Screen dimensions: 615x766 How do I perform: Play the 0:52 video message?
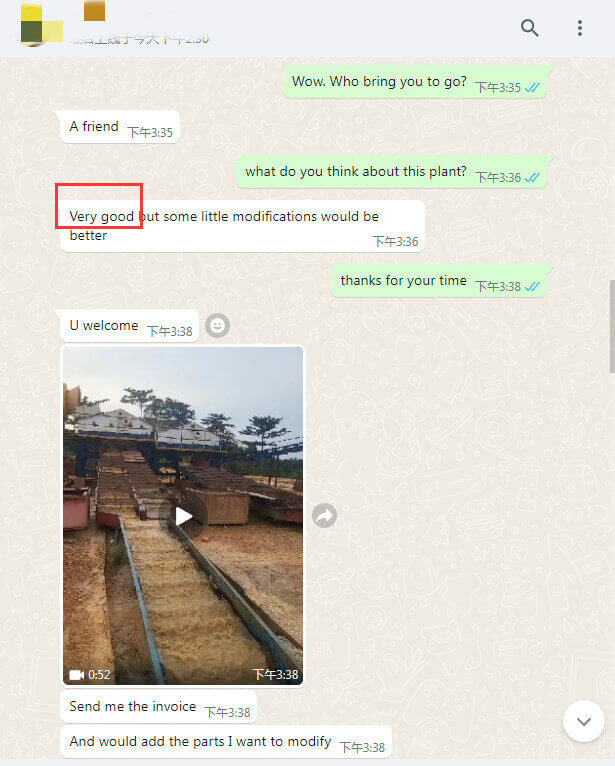pos(183,516)
